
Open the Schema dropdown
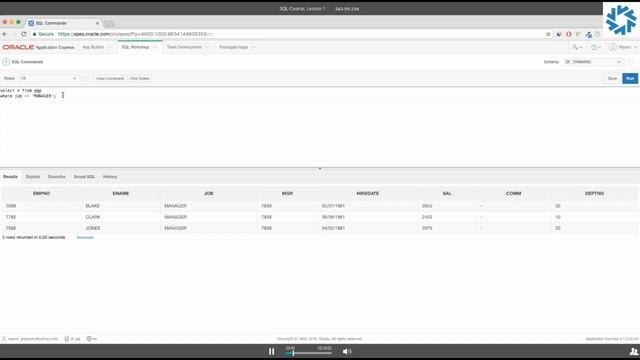(593, 62)
